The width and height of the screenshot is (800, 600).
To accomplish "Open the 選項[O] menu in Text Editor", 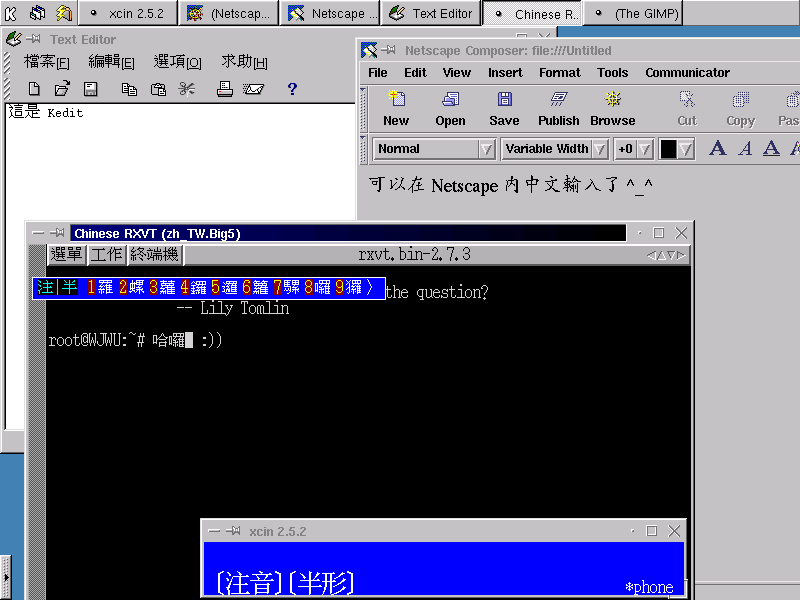I will pyautogui.click(x=178, y=62).
